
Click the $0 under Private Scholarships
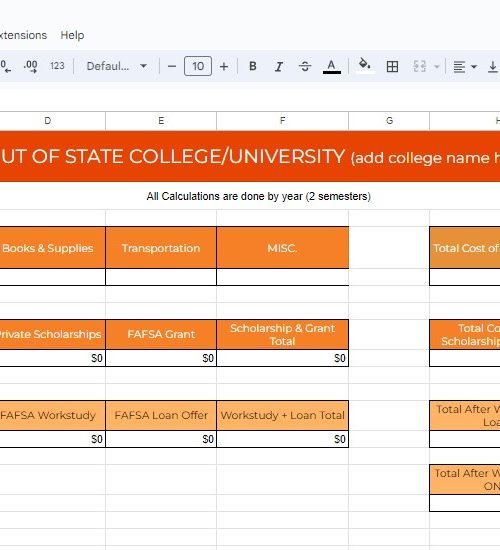(52, 358)
